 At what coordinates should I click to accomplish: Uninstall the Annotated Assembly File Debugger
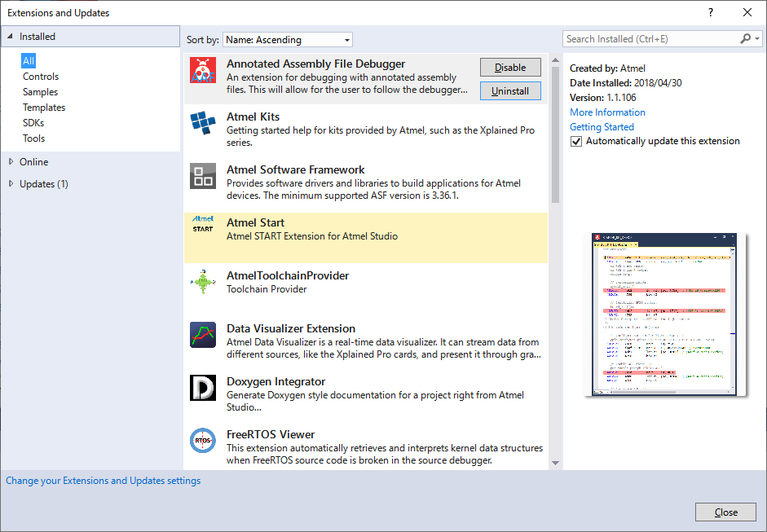[x=510, y=91]
